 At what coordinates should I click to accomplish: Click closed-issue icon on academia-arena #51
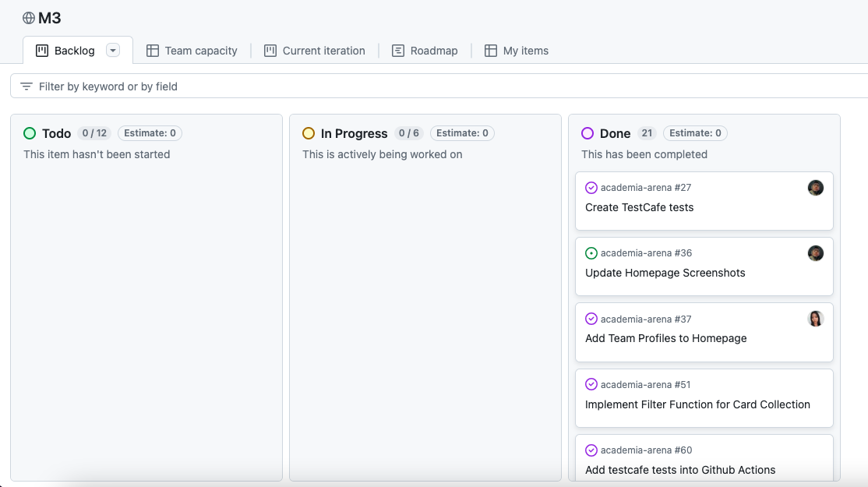pos(591,384)
